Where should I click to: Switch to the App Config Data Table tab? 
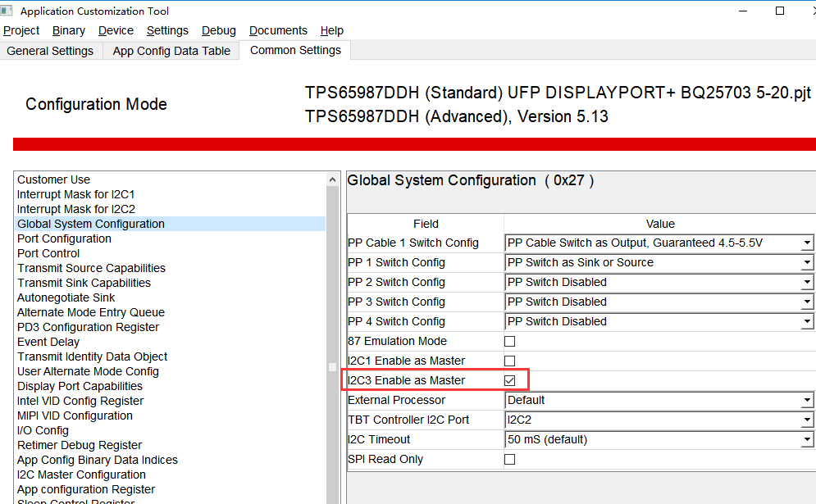[171, 51]
